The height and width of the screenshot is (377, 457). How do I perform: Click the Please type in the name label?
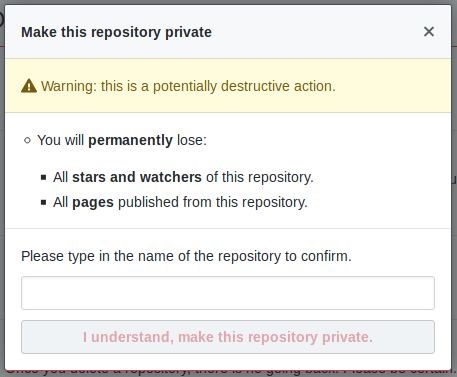point(186,256)
